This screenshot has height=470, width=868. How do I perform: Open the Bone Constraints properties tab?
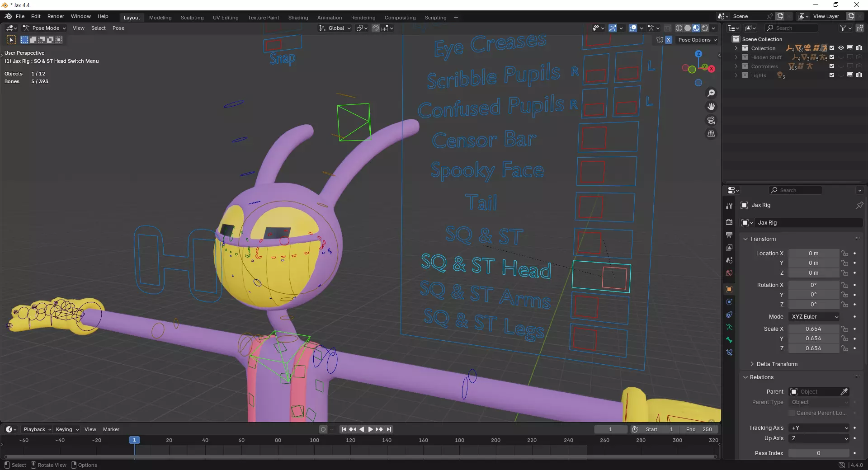(x=729, y=352)
